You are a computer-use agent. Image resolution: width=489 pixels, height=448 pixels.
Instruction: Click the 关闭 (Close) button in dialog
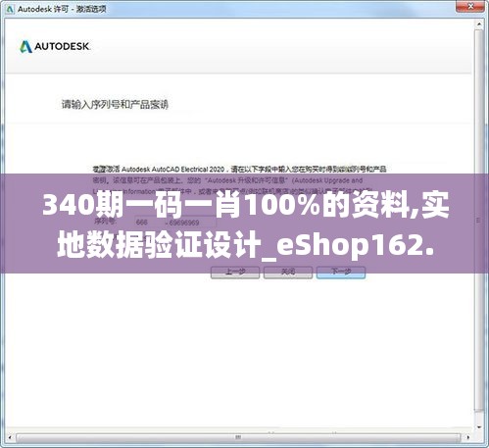288,273
